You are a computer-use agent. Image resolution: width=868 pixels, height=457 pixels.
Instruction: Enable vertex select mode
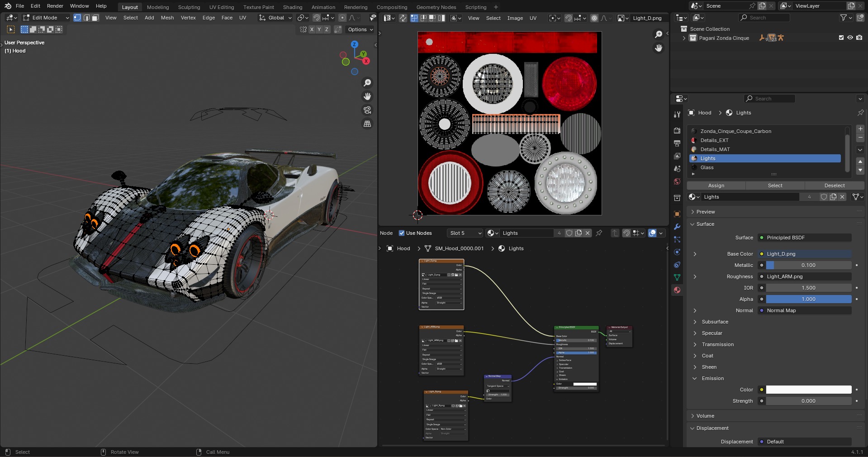pyautogui.click(x=77, y=18)
